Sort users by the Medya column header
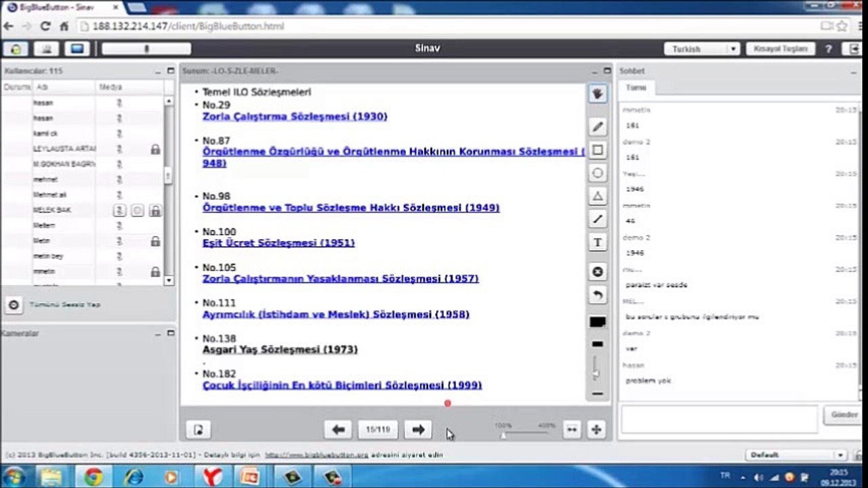 pos(129,87)
